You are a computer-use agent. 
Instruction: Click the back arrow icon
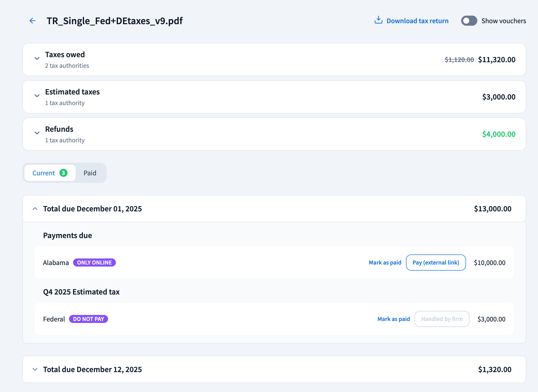32,21
